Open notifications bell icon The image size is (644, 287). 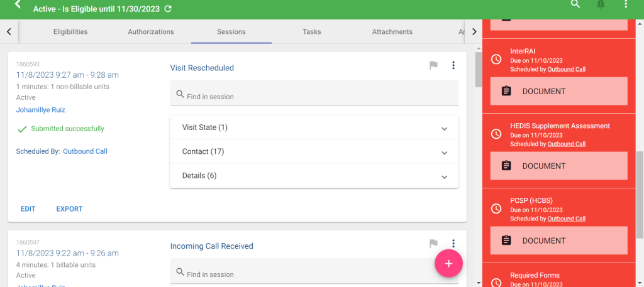601,4
